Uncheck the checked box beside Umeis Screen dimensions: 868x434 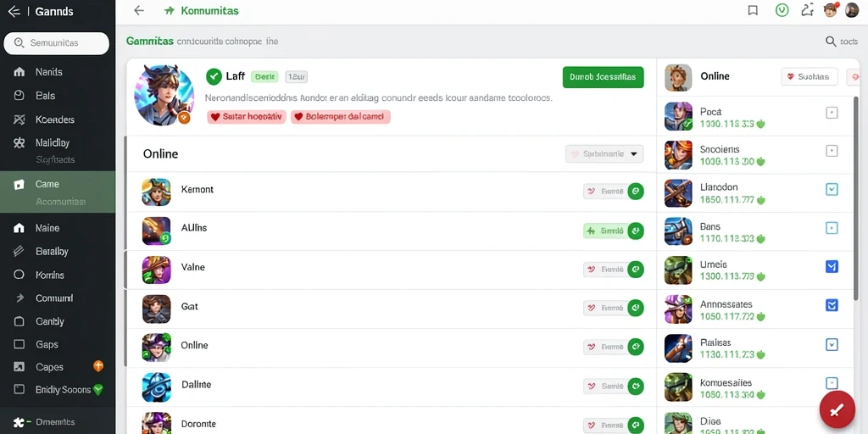pyautogui.click(x=832, y=266)
